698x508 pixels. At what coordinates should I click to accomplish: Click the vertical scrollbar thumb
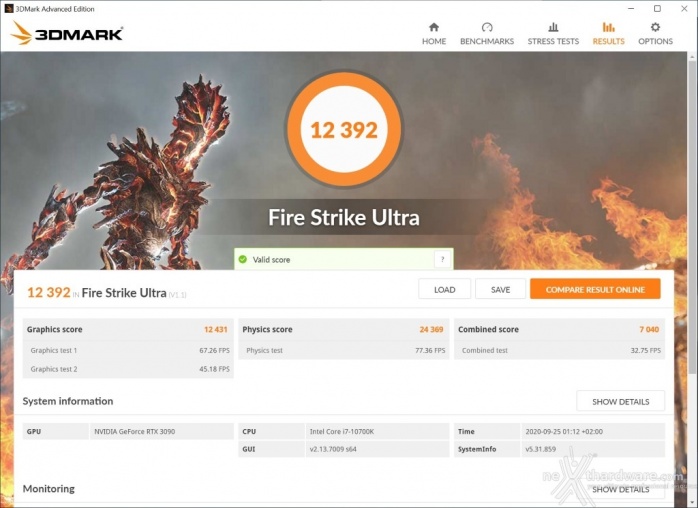tap(692, 218)
